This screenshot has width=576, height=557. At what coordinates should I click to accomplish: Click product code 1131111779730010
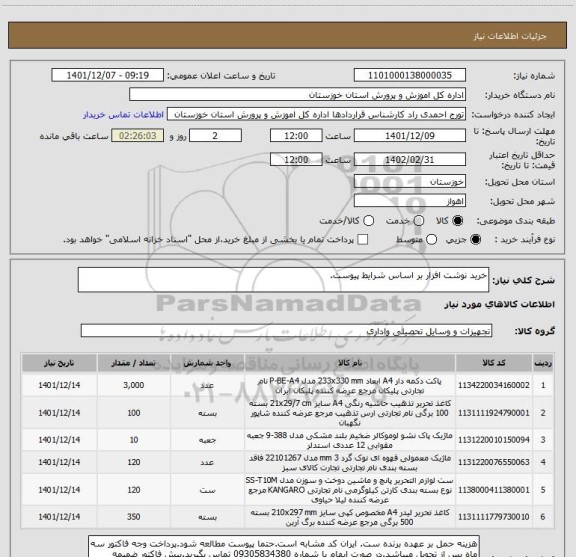[x=494, y=517]
